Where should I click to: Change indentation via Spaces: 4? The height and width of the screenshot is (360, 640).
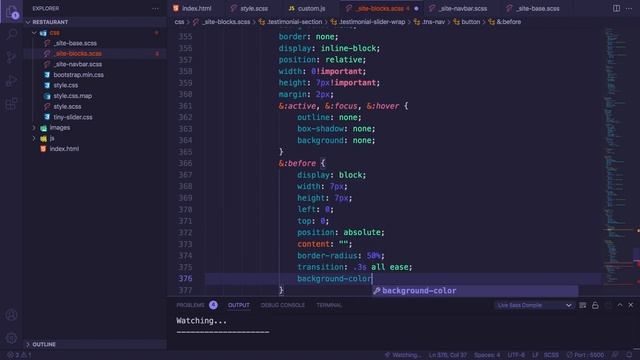(487, 355)
